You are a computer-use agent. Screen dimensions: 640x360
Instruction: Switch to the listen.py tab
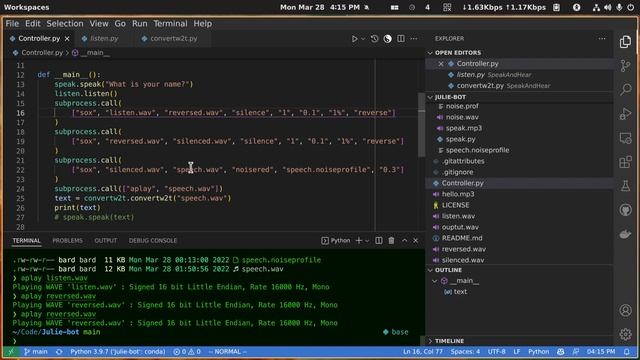tap(104, 39)
